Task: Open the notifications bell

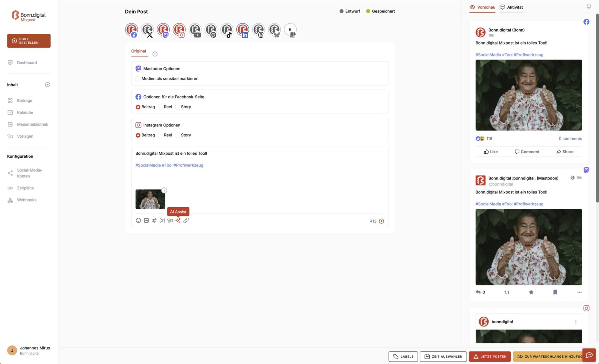Action: tap(589, 6)
